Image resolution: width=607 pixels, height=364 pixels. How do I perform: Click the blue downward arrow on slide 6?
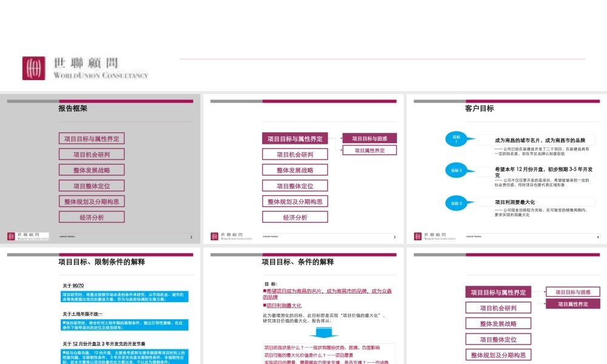click(x=324, y=332)
